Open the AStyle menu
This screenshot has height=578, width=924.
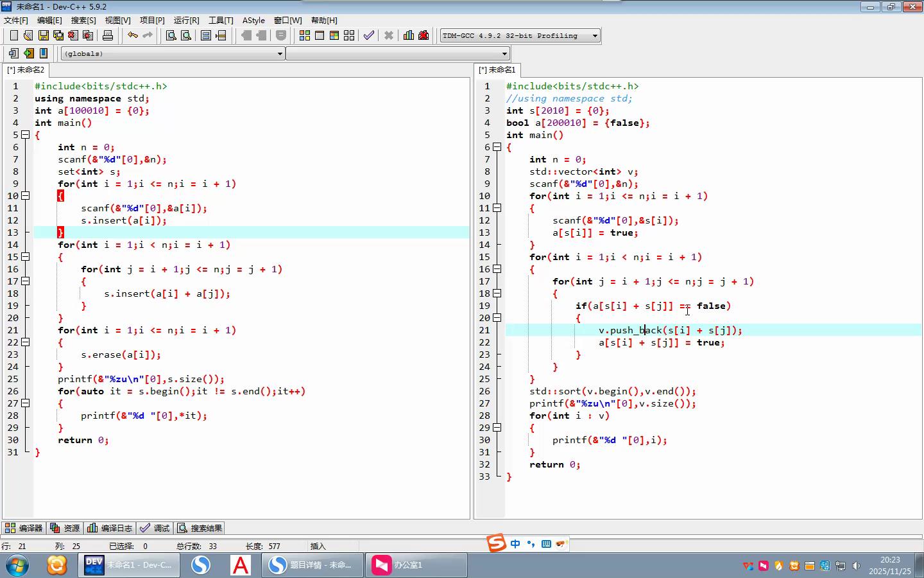click(253, 21)
